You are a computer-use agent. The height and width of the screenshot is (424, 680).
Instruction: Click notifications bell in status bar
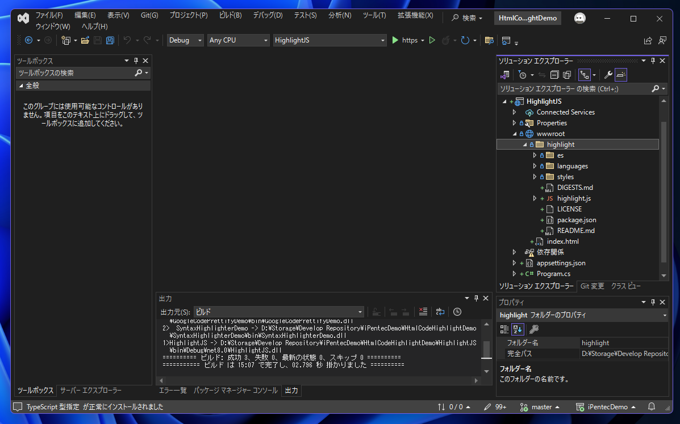pyautogui.click(x=651, y=407)
